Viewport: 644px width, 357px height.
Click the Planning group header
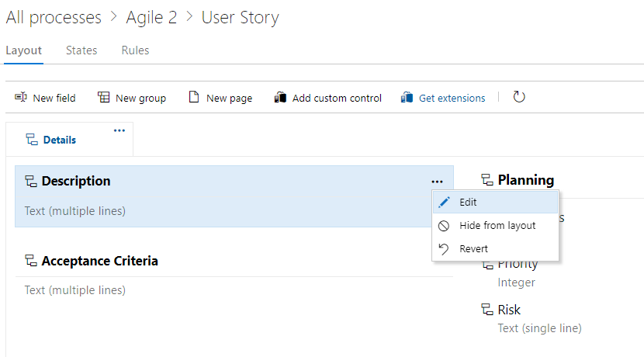pos(525,180)
